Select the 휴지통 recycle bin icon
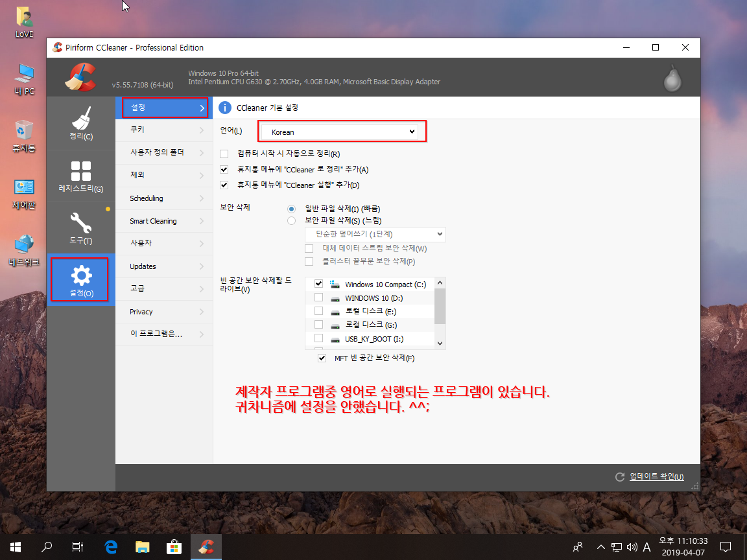The height and width of the screenshot is (560, 747). (24, 136)
